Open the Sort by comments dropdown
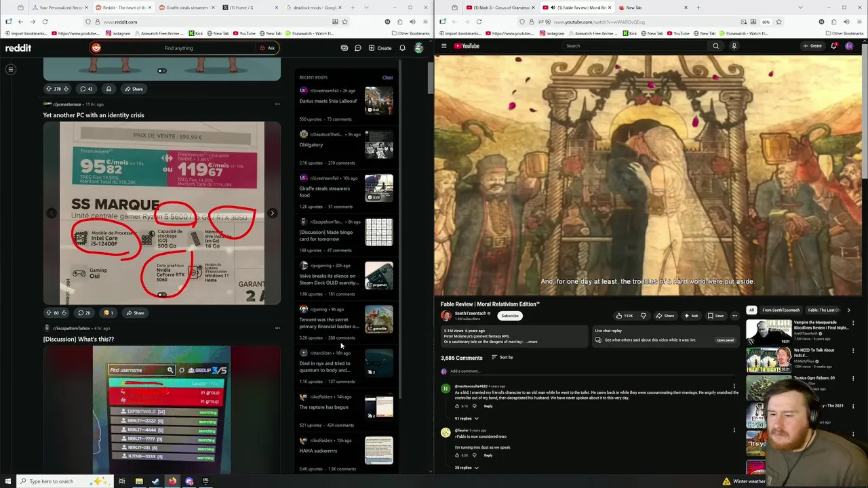 click(x=502, y=357)
